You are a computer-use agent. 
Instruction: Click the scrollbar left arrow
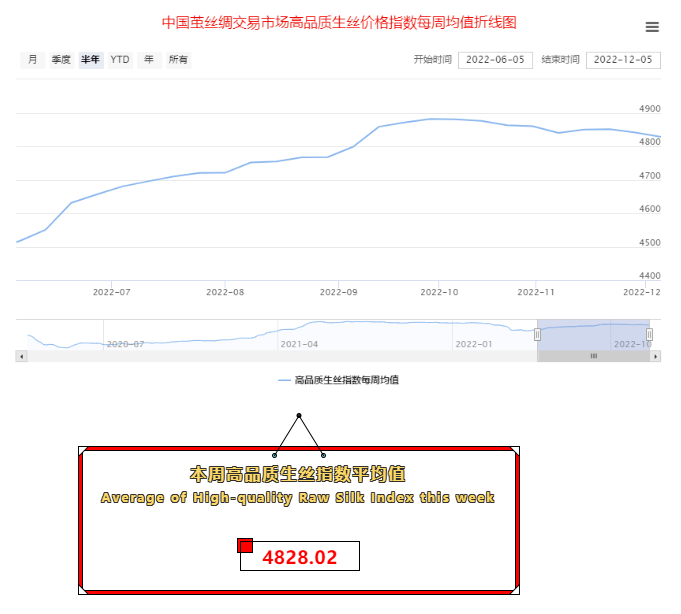[21, 356]
